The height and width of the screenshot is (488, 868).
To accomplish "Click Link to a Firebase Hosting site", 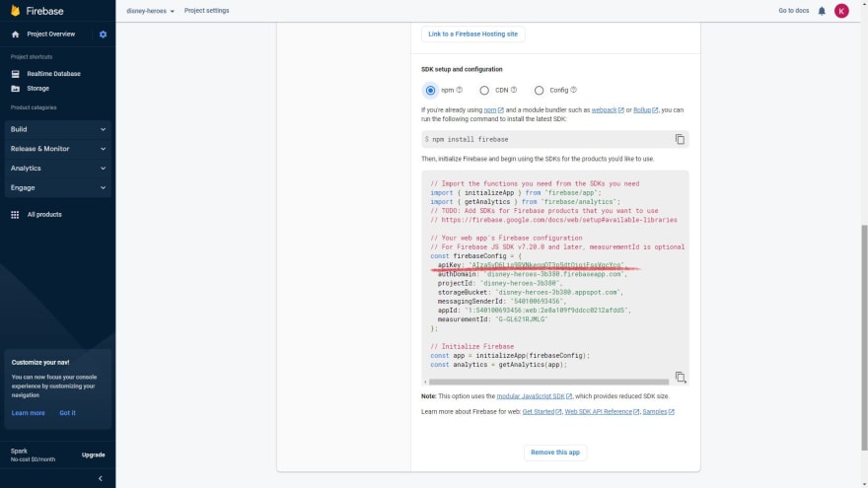I will (x=472, y=35).
